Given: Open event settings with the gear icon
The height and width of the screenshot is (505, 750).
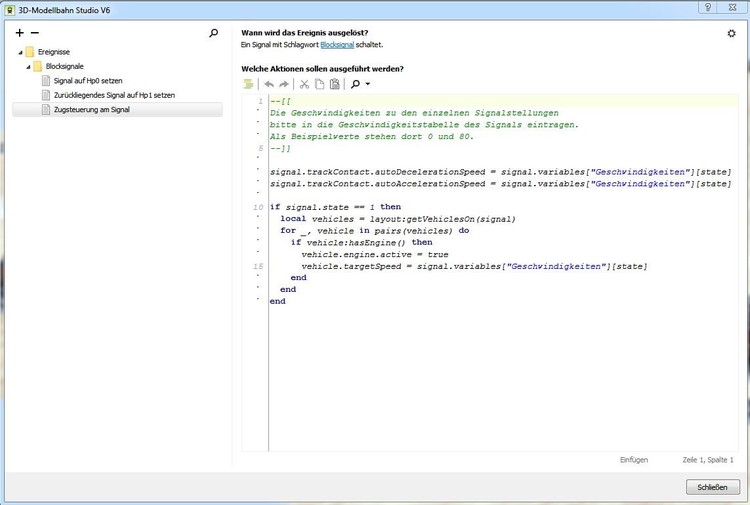Looking at the screenshot, I should point(731,33).
